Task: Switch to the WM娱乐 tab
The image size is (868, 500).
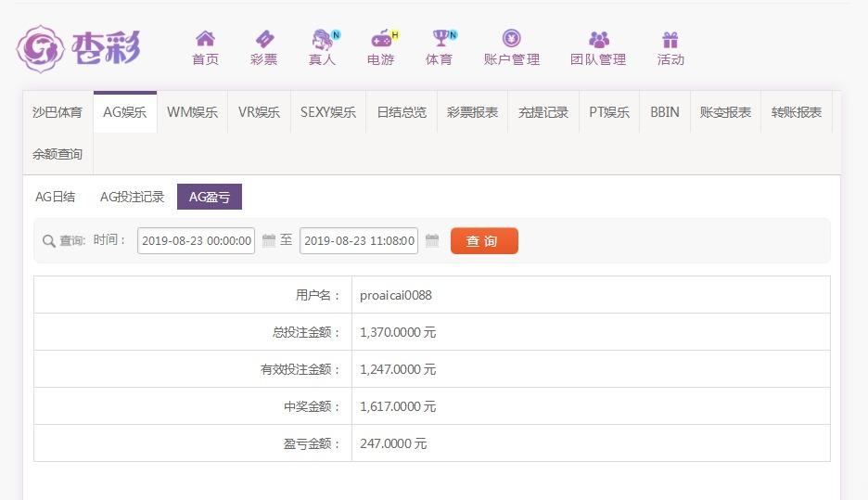Action: coord(192,112)
